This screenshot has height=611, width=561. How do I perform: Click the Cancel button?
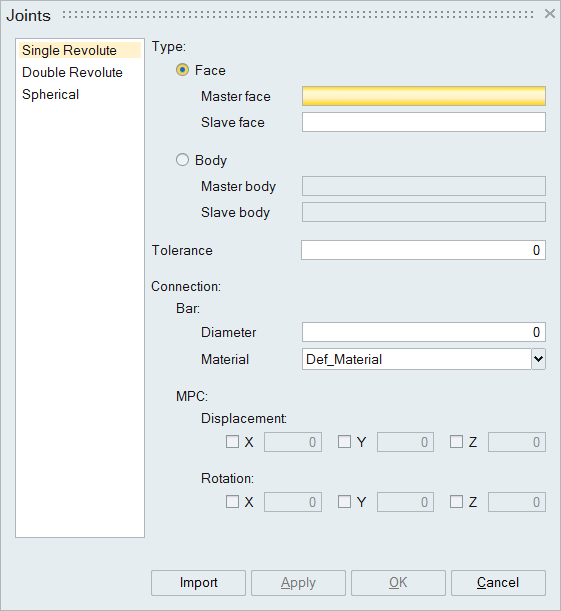pos(498,583)
